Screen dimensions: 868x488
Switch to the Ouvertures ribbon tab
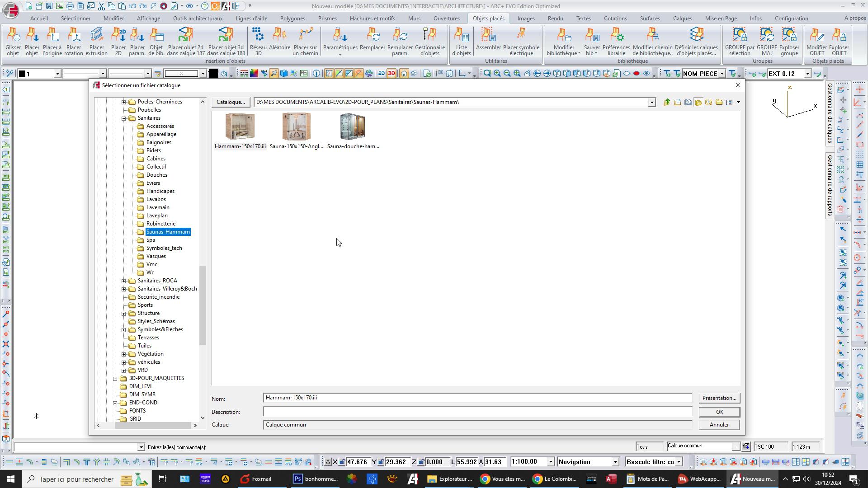[x=446, y=19]
